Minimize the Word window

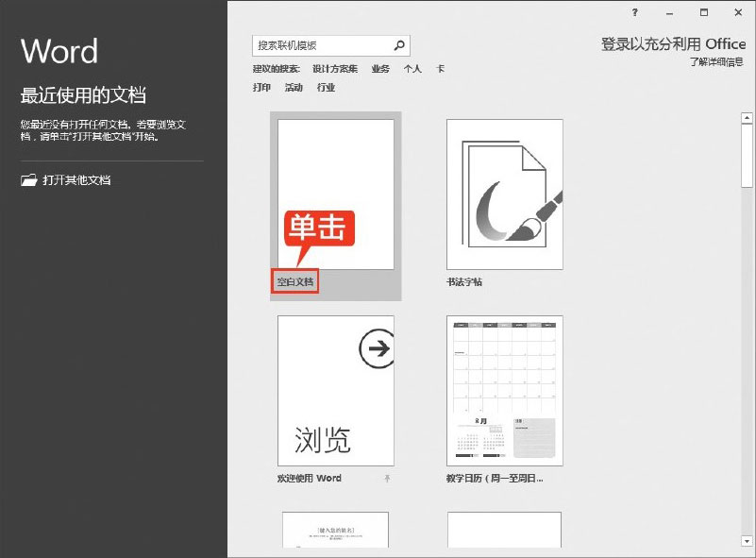pos(669,12)
